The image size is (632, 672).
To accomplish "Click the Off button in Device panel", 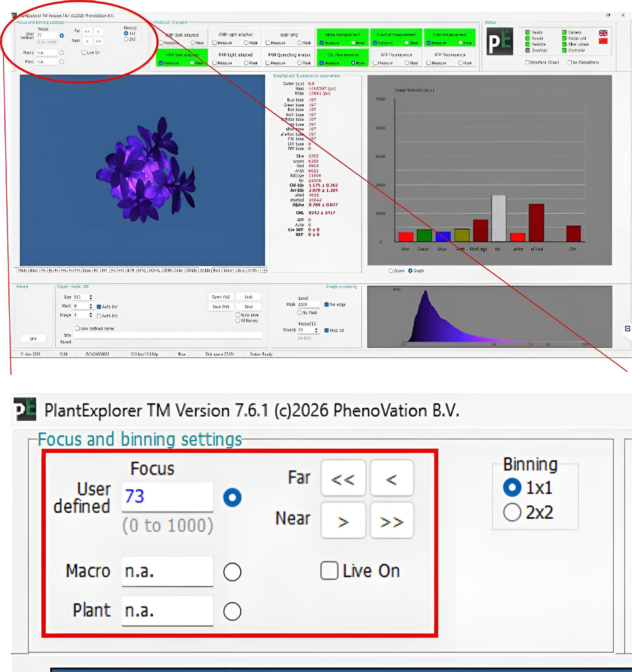I will point(33,338).
